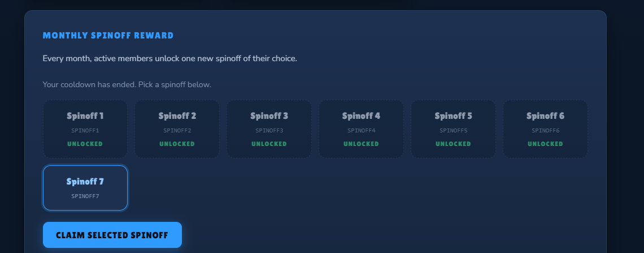The image size is (644, 253).
Task: Click UNLOCKED badge on Spinoff 2
Action: (x=177, y=144)
